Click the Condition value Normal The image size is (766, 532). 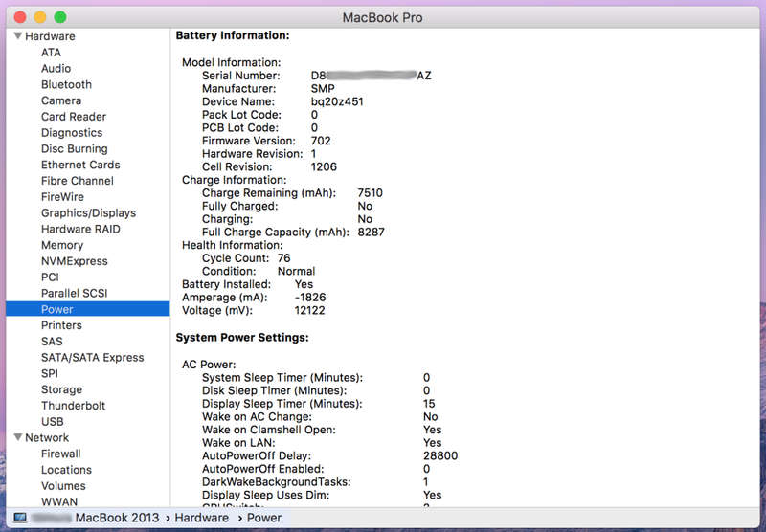pyautogui.click(x=297, y=271)
